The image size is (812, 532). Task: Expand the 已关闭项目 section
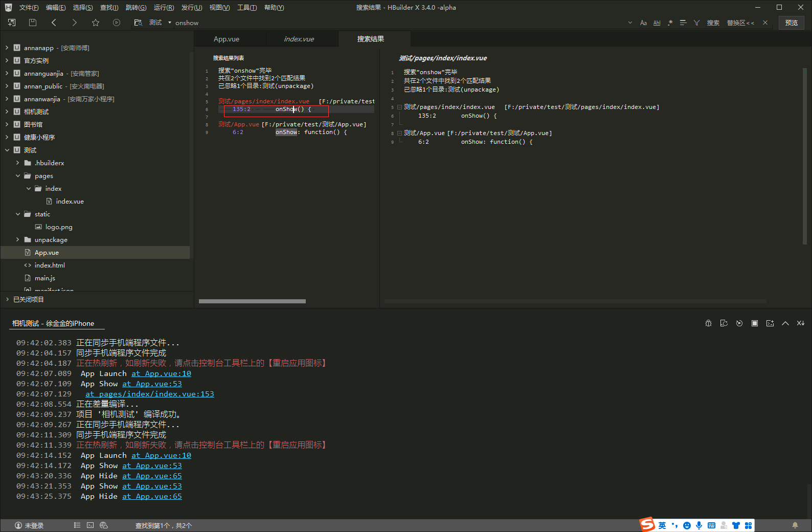pos(7,299)
